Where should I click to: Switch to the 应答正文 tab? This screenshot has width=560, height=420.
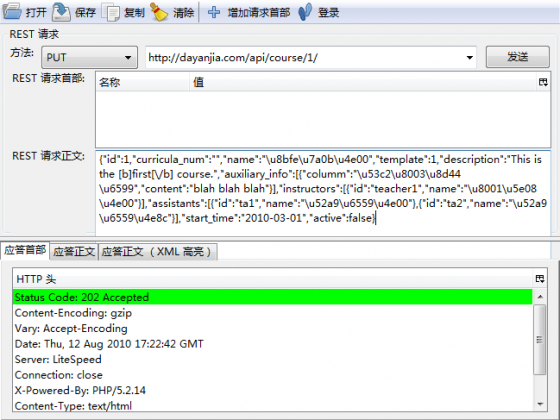click(x=74, y=252)
